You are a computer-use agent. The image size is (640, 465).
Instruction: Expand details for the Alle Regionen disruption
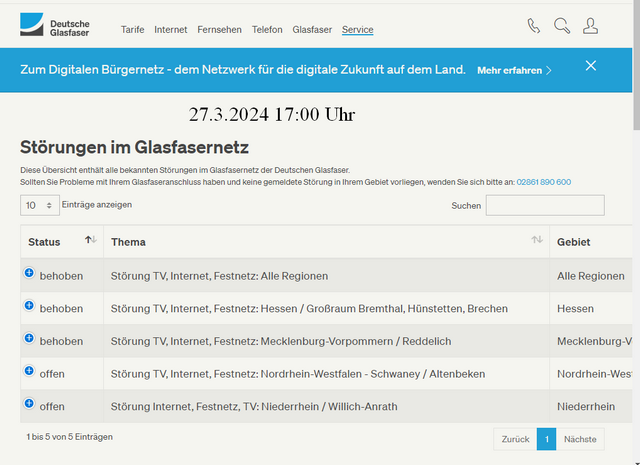(x=29, y=272)
